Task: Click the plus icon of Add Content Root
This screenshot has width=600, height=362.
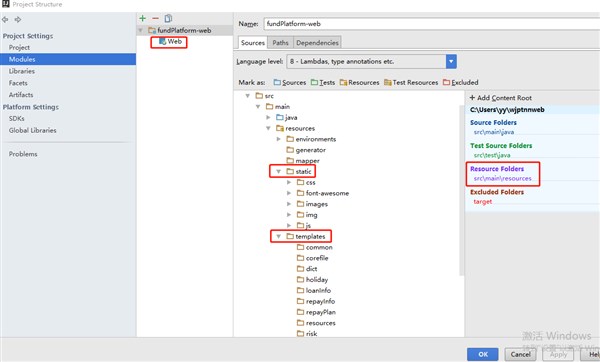Action: [x=472, y=98]
